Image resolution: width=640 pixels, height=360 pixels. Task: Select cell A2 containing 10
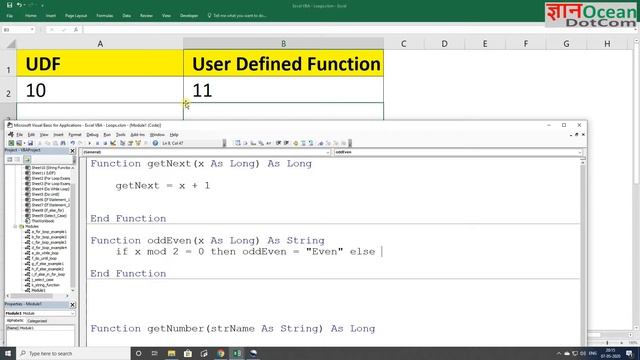100,90
